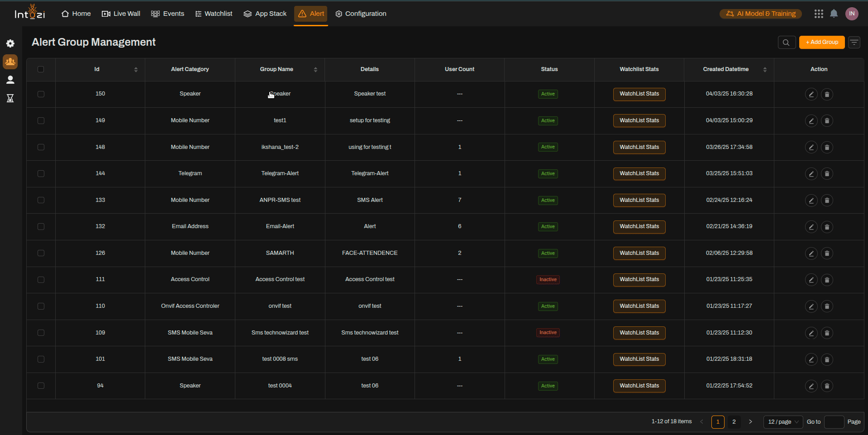
Task: Open WatchList Stats for Telegram-Alert
Action: click(639, 173)
